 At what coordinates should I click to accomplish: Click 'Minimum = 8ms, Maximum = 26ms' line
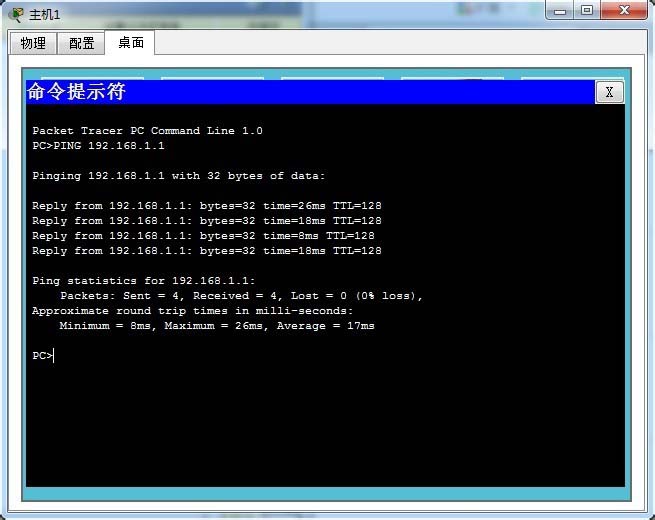217,326
